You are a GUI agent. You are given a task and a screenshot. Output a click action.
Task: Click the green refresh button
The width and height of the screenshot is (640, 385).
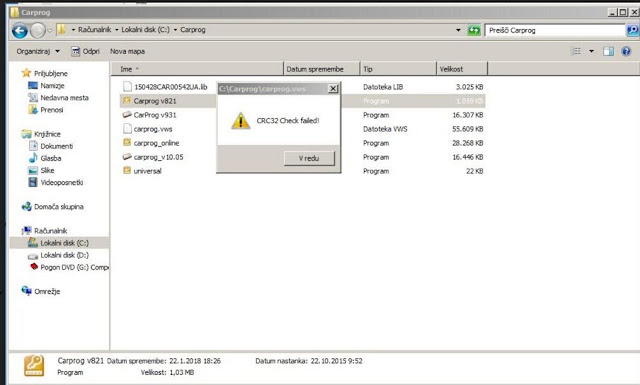[474, 30]
